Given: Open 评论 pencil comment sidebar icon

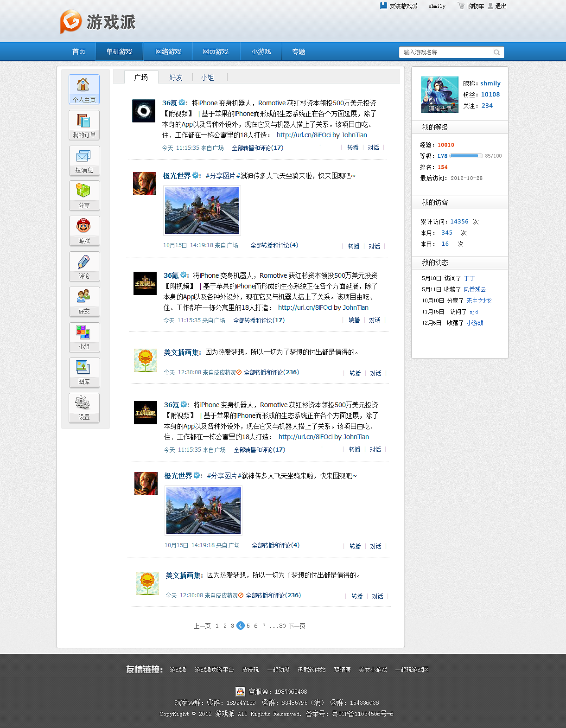Looking at the screenshot, I should (x=84, y=266).
